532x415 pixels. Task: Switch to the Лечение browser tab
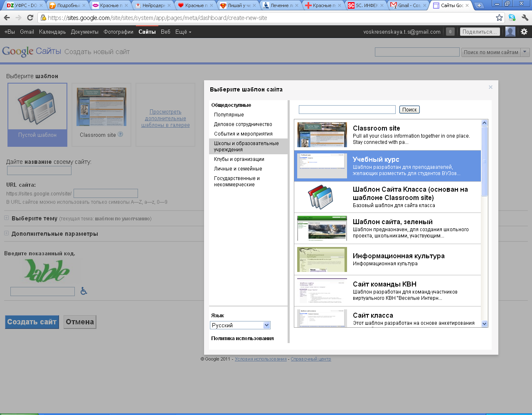pos(281,5)
